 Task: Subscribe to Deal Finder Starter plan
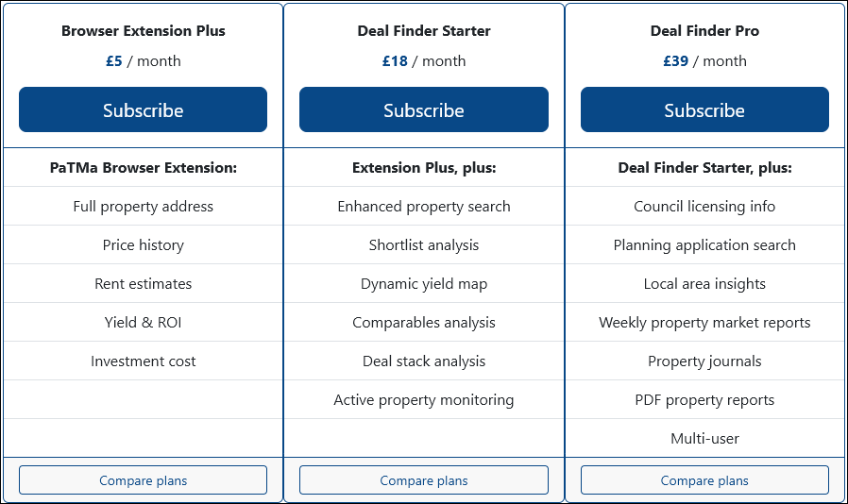[423, 109]
